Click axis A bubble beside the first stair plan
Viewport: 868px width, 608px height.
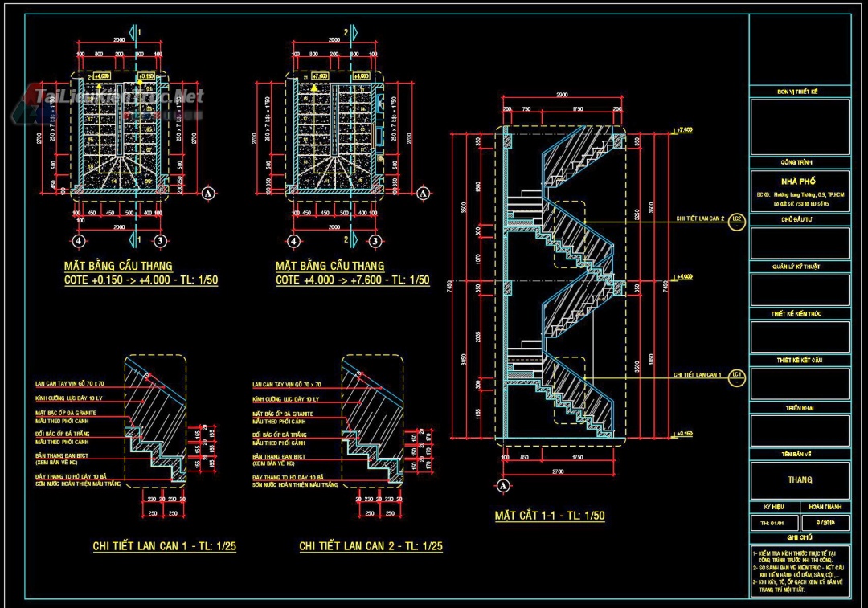coord(208,193)
